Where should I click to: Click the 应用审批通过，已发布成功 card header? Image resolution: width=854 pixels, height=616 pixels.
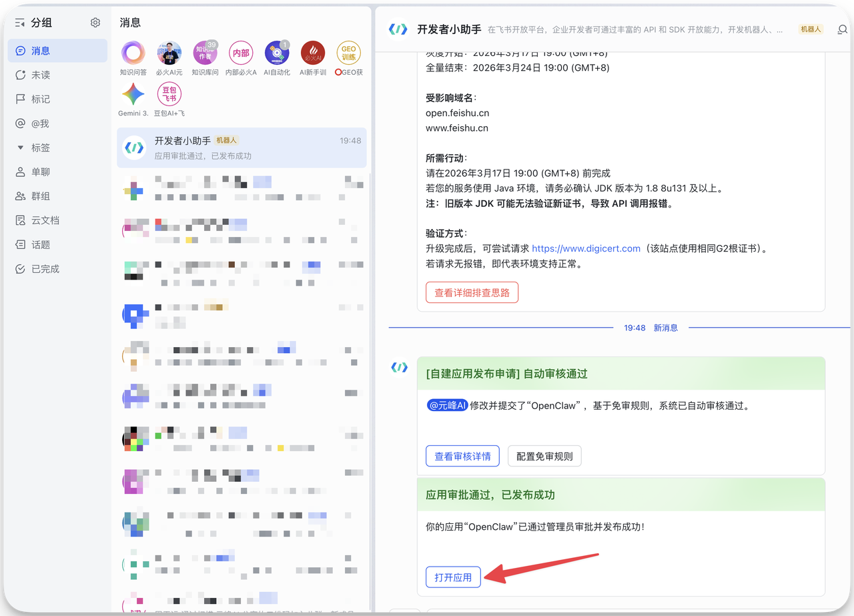pos(621,495)
